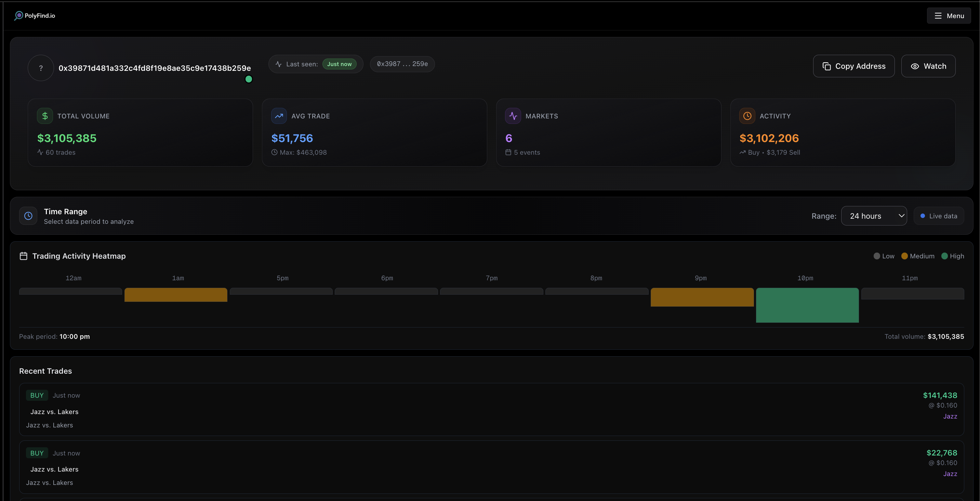Click the clock icon on the Activity card

tap(747, 116)
